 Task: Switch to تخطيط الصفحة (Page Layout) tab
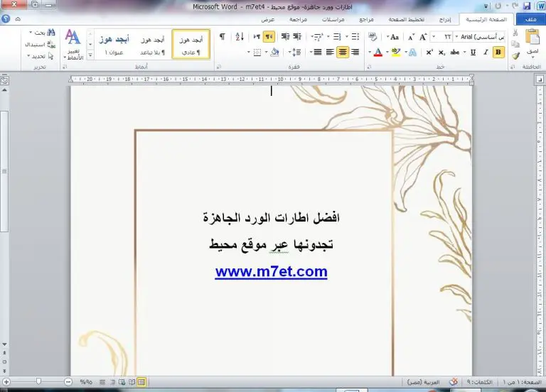[x=407, y=19]
